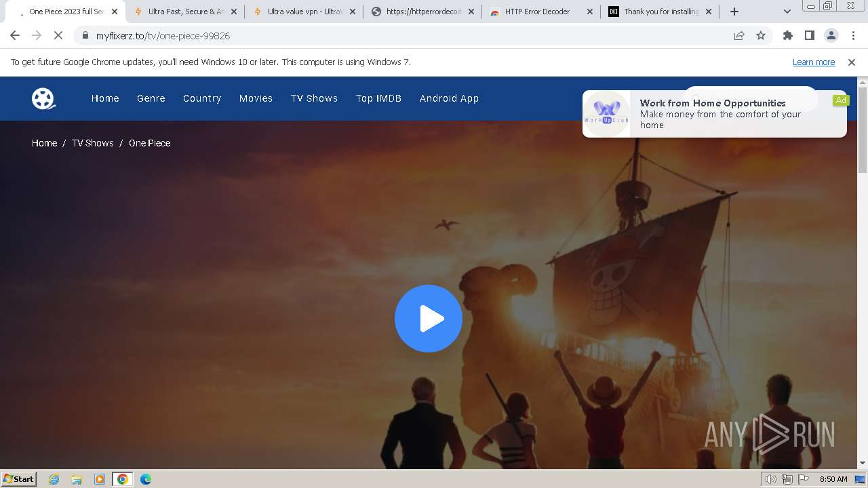
Task: Bookmark this tab with star icon
Action: 761,35
